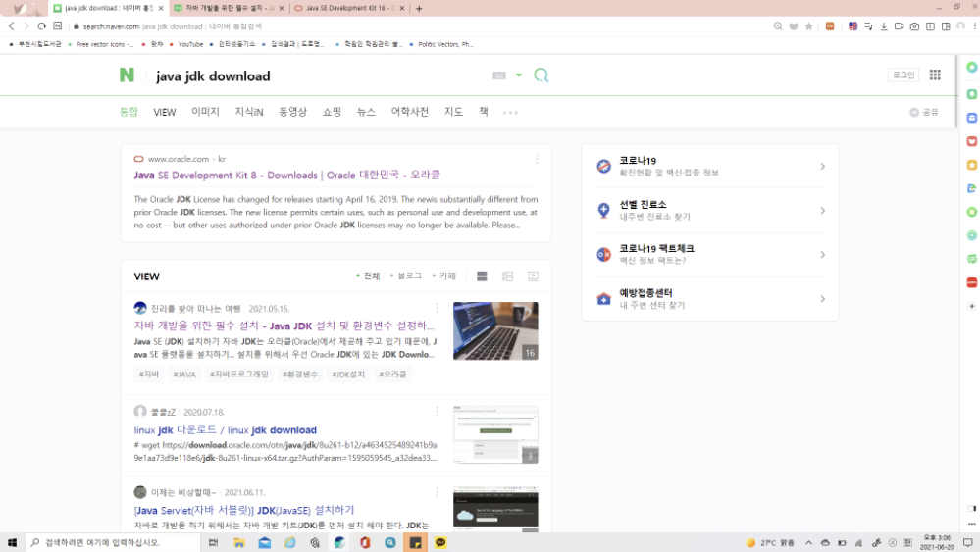Open KakaoTalk from taskbar
Screen dimensions: 980x552
pos(440,542)
